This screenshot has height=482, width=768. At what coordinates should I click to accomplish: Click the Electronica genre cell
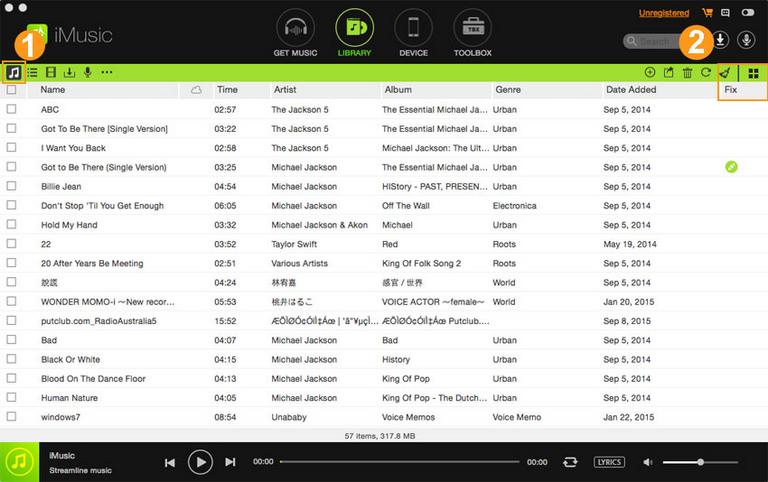[514, 206]
